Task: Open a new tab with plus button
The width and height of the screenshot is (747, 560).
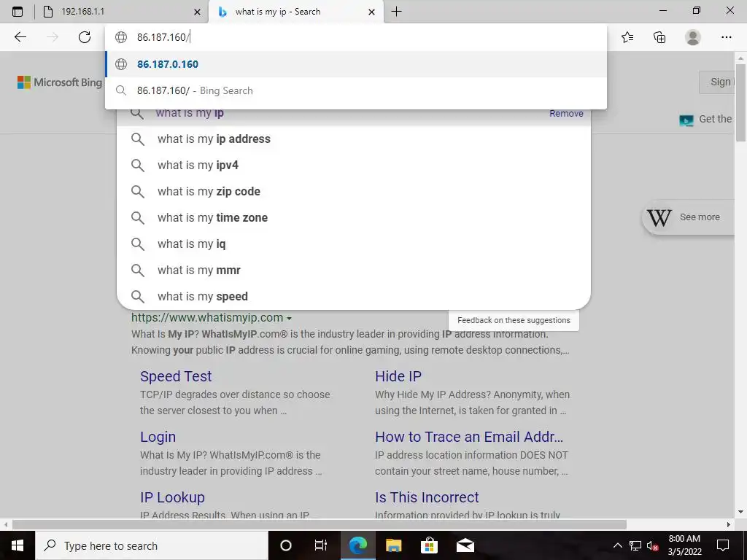Action: (396, 12)
